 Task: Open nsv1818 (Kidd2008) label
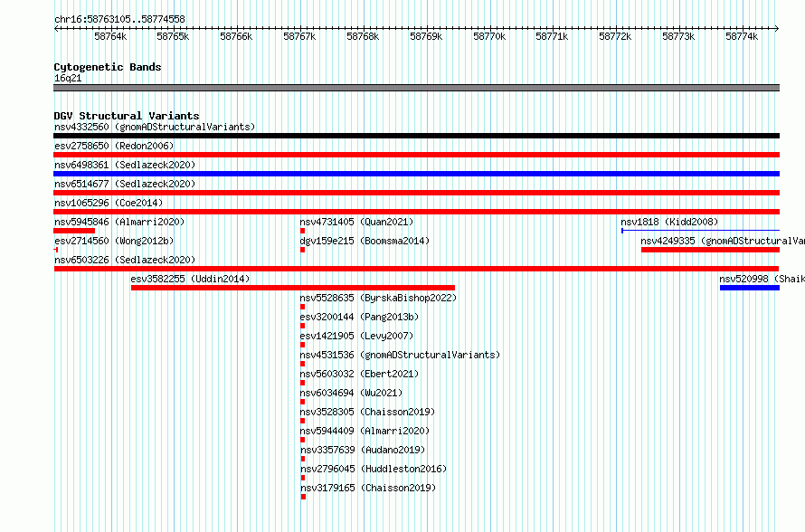[x=669, y=222]
